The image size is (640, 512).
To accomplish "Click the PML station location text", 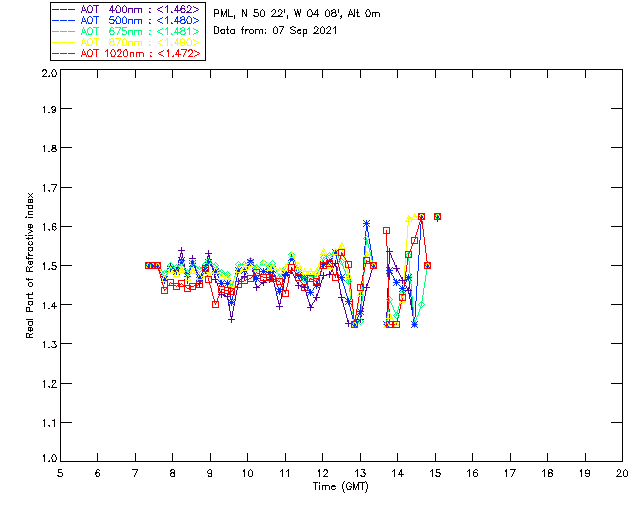I will tap(297, 13).
